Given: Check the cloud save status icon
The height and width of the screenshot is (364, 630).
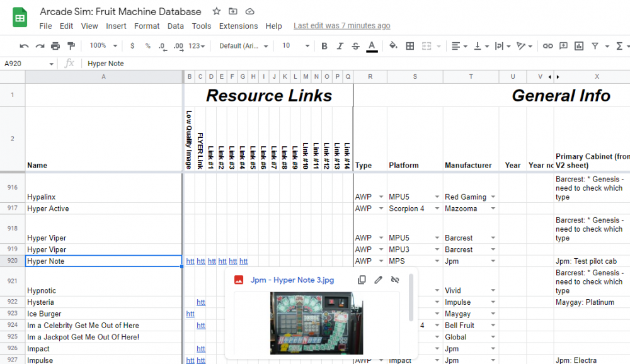Looking at the screenshot, I should pyautogui.click(x=250, y=11).
